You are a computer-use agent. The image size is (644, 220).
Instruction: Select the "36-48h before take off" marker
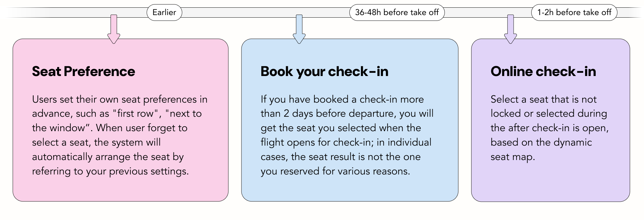397,13
